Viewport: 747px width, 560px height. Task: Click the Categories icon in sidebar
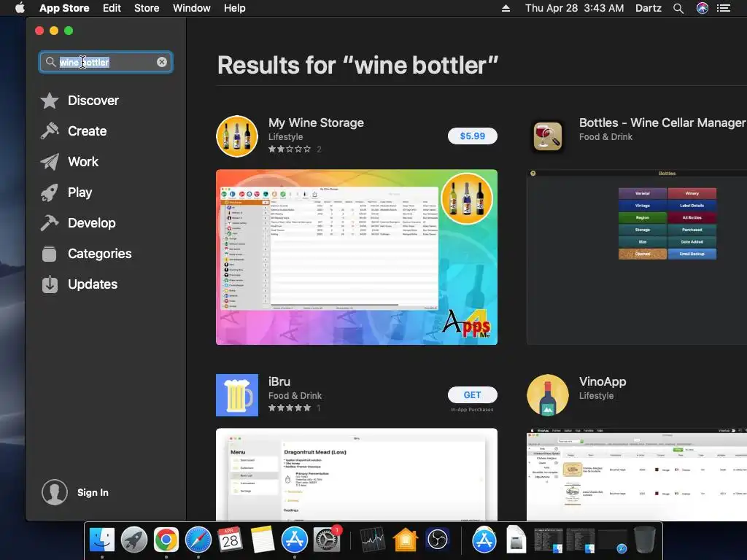click(x=50, y=253)
